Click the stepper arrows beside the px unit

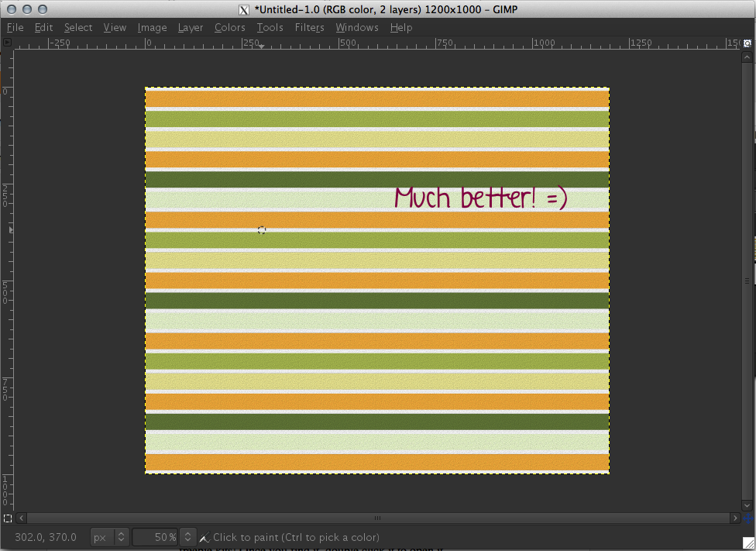121,537
